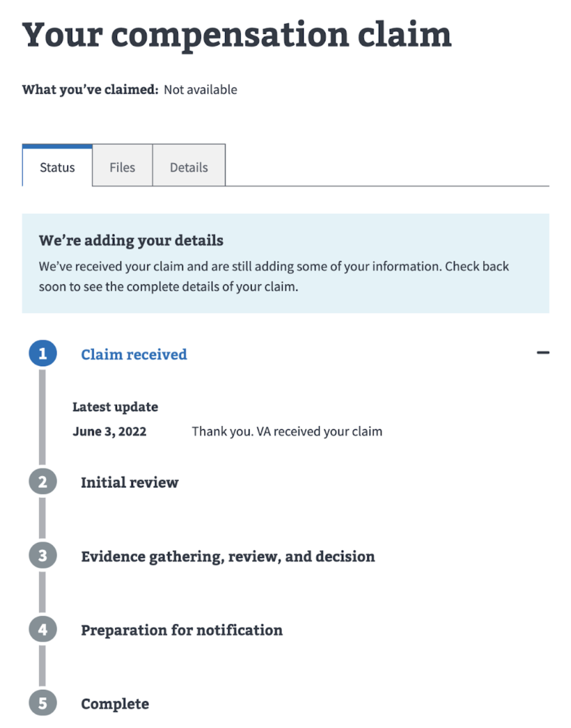Collapse the Claim received section
The image size is (571, 728).
coord(543,353)
